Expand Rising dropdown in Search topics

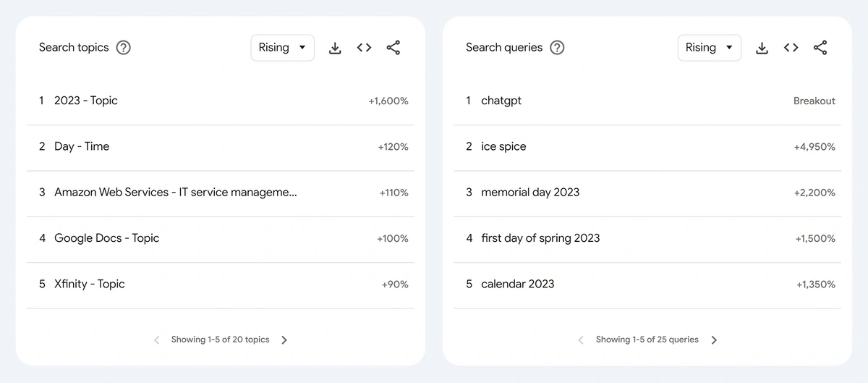(x=283, y=48)
